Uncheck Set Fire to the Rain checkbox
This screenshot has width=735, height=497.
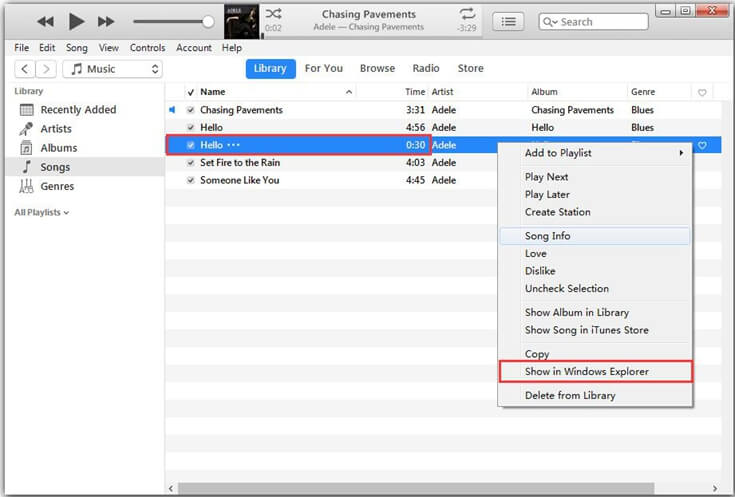(x=190, y=163)
